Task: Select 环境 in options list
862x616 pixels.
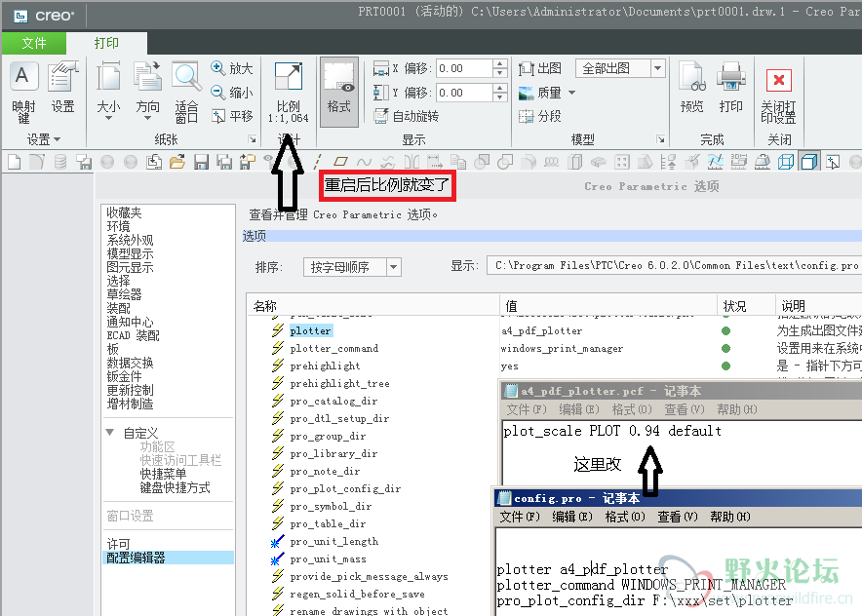Action: pos(118,226)
